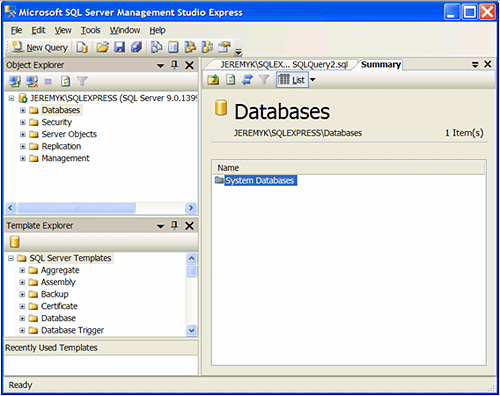
Task: Expand the Security folder node
Action: 23,122
